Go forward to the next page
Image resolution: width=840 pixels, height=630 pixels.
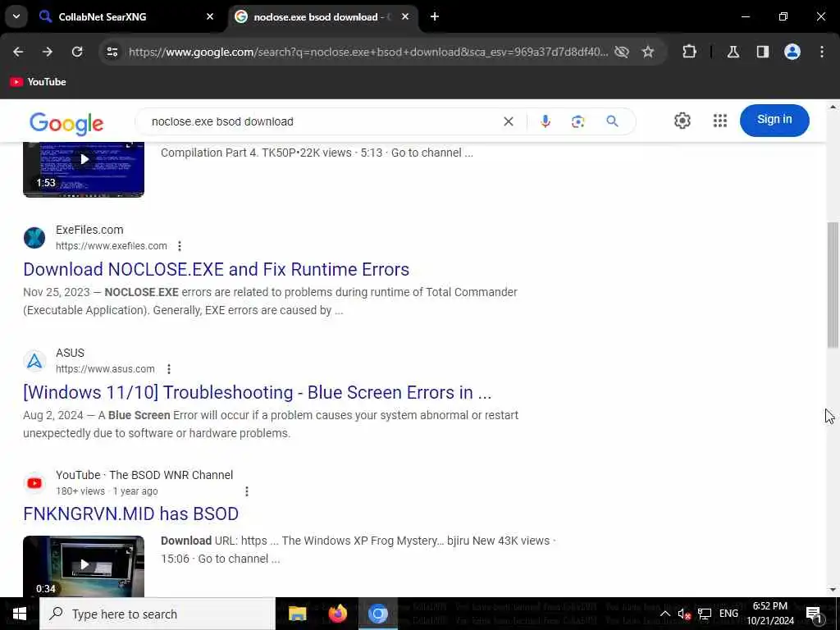coord(48,52)
